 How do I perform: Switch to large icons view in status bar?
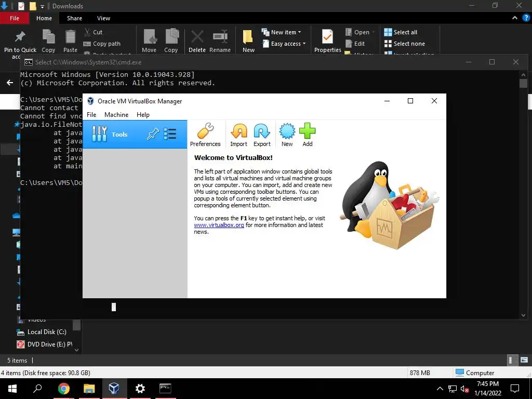pyautogui.click(x=524, y=360)
